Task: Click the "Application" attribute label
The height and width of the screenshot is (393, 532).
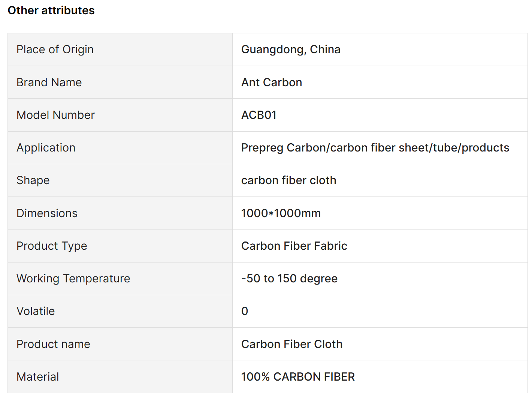Action: pyautogui.click(x=46, y=148)
